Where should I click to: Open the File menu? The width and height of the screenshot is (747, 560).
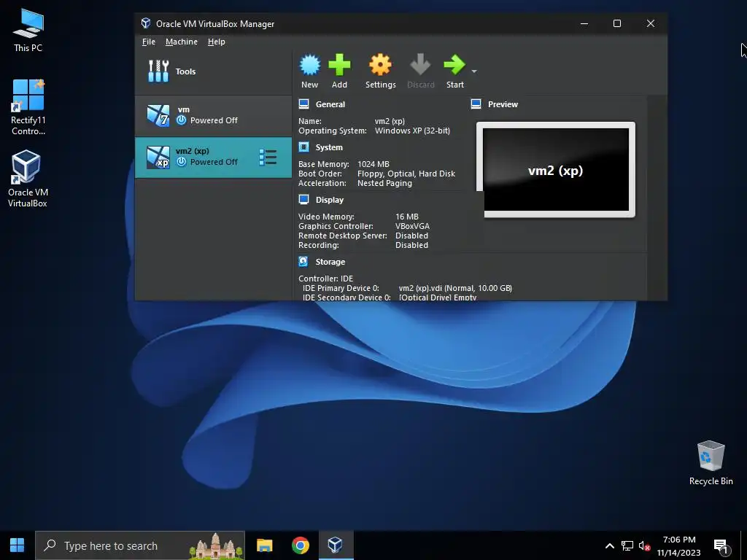(149, 42)
